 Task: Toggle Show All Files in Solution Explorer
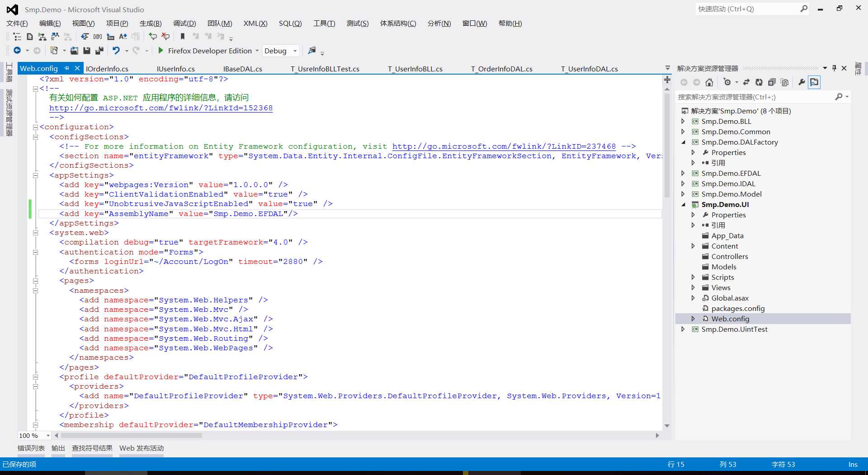pos(784,82)
